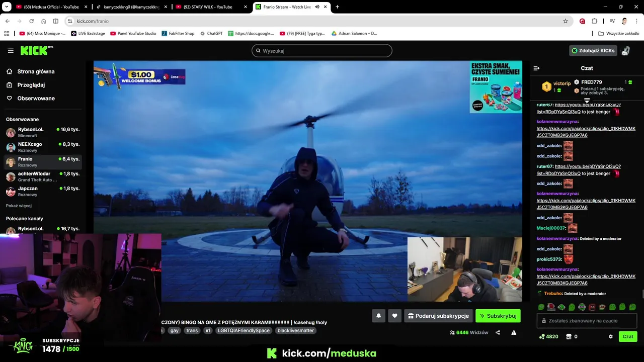This screenshot has height=362, width=644.
Task: Expand the chat leaderboard arrow
Action: tap(587, 101)
